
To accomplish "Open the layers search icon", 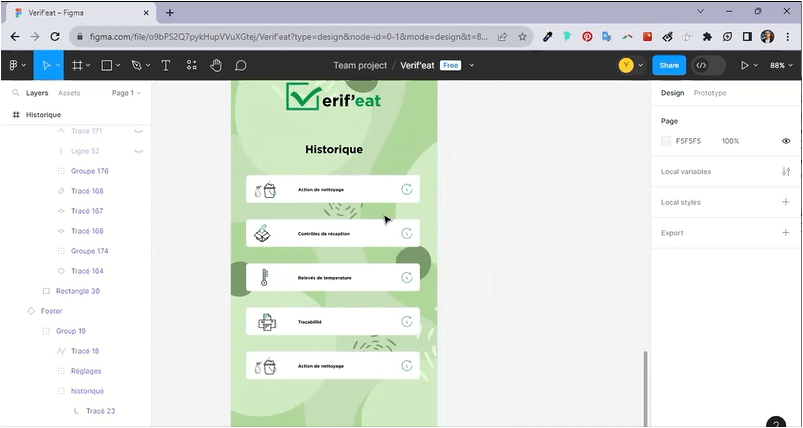I will [x=16, y=93].
